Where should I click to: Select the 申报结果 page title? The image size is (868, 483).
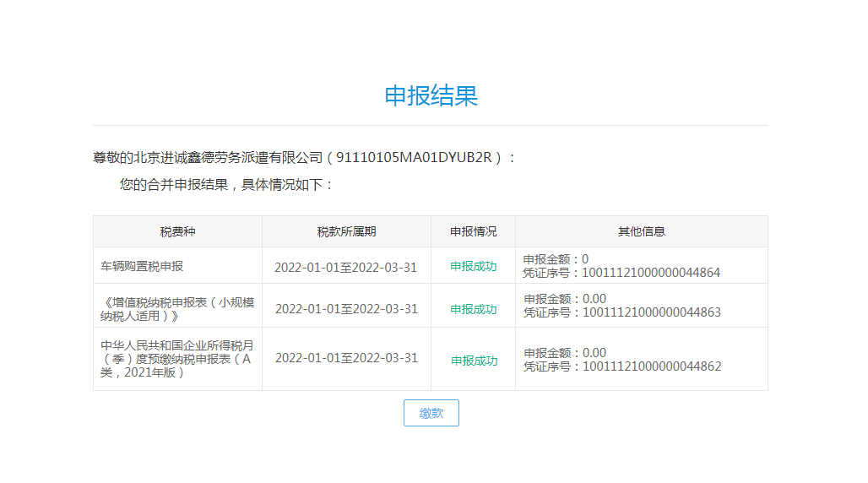(x=431, y=95)
